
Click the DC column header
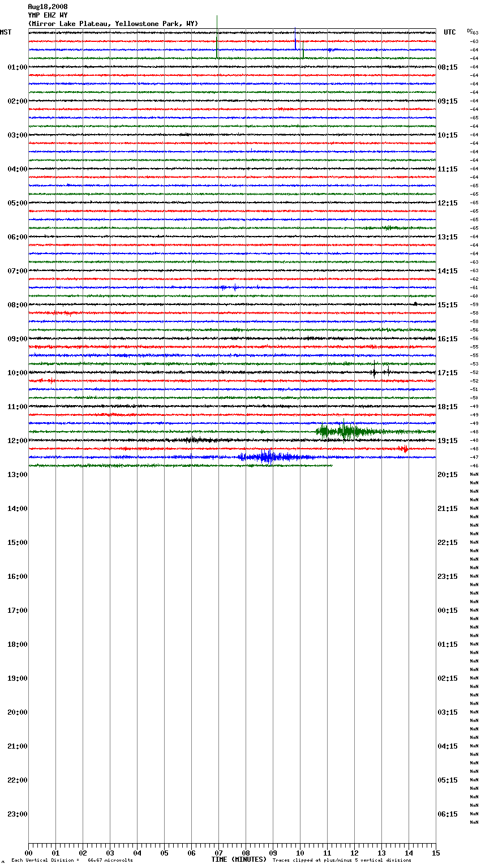[x=470, y=31]
